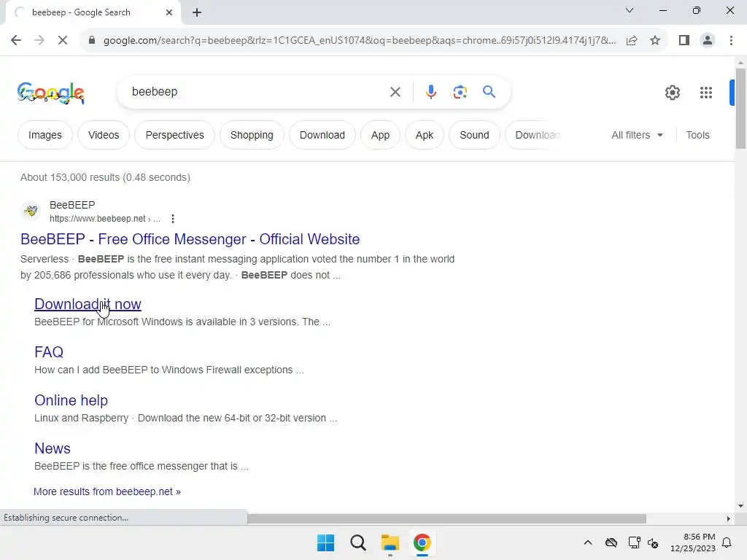The height and width of the screenshot is (560, 747).
Task: Bookmark this page with star icon
Action: 655,40
